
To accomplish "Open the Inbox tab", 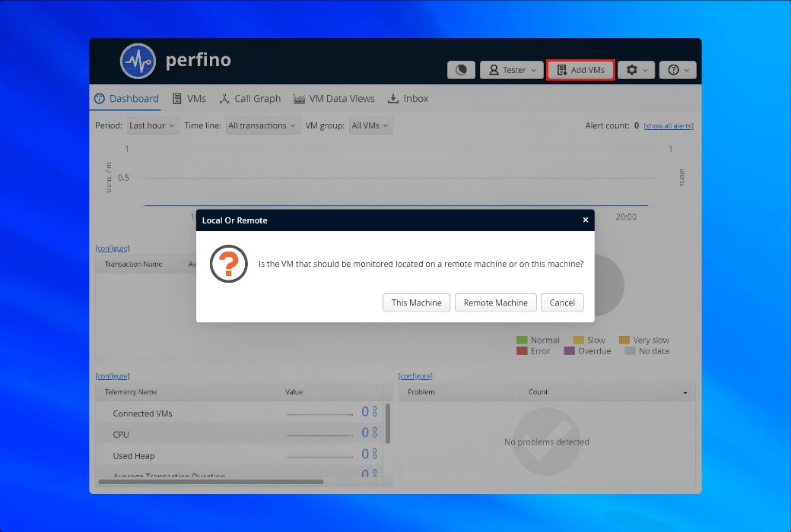I will [408, 98].
